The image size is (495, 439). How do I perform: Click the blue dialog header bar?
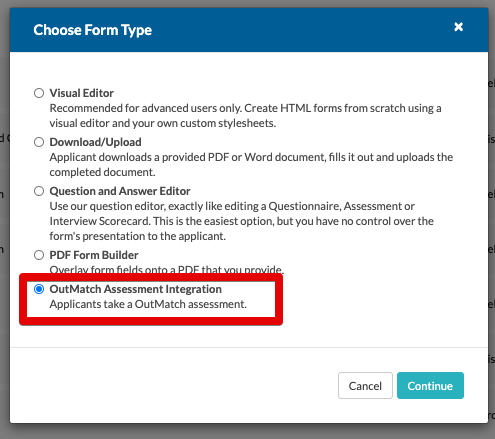(249, 30)
